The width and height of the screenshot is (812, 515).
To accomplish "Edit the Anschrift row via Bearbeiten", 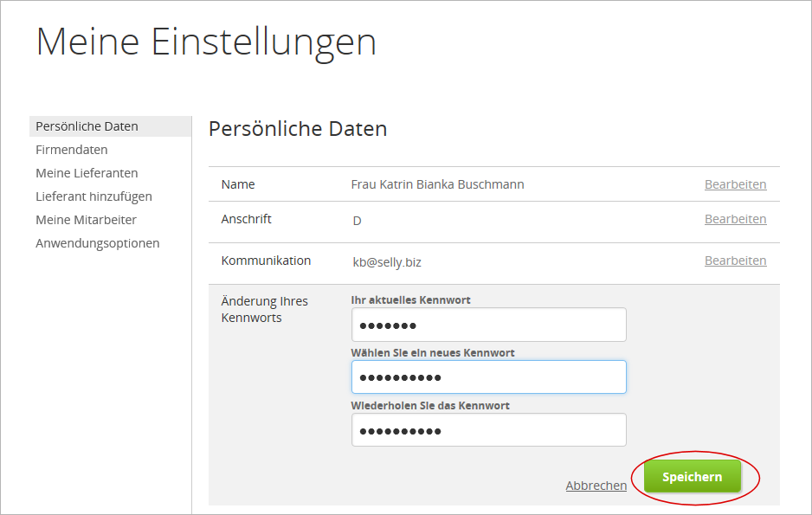I will pyautogui.click(x=735, y=219).
